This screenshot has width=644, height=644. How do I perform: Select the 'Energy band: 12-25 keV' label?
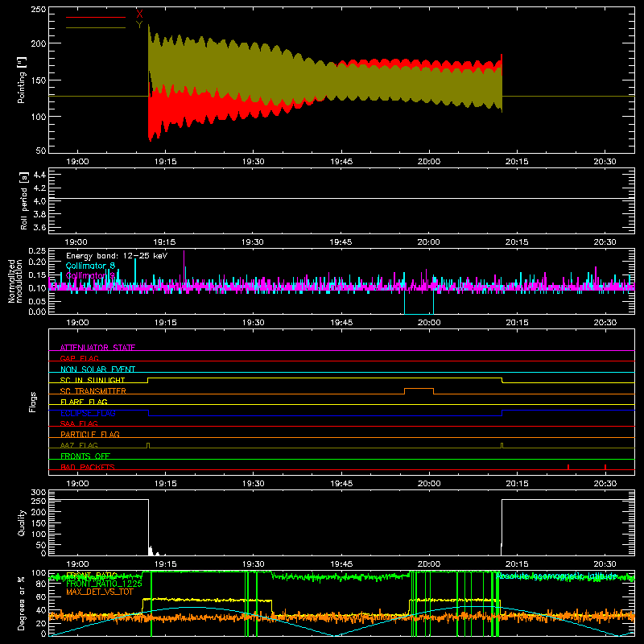pyautogui.click(x=117, y=256)
